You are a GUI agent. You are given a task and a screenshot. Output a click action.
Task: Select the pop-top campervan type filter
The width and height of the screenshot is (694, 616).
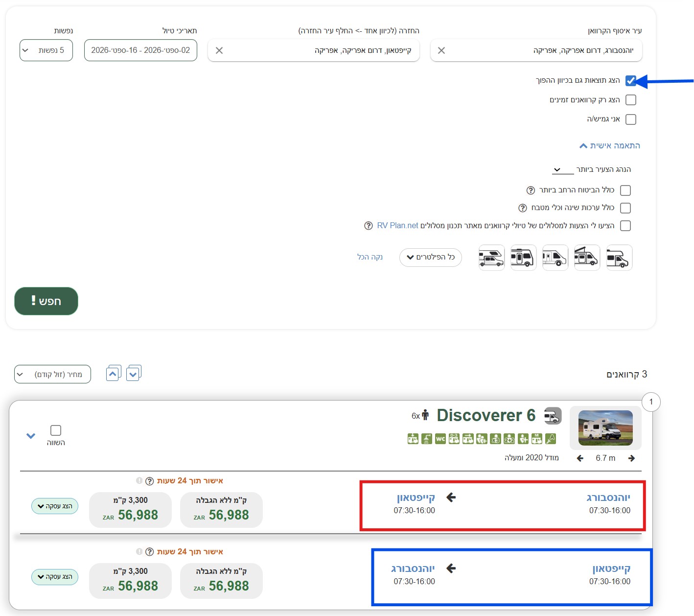(587, 258)
